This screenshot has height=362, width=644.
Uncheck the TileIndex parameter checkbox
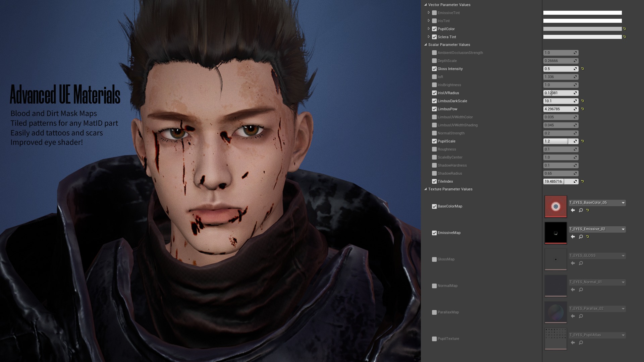(x=434, y=181)
